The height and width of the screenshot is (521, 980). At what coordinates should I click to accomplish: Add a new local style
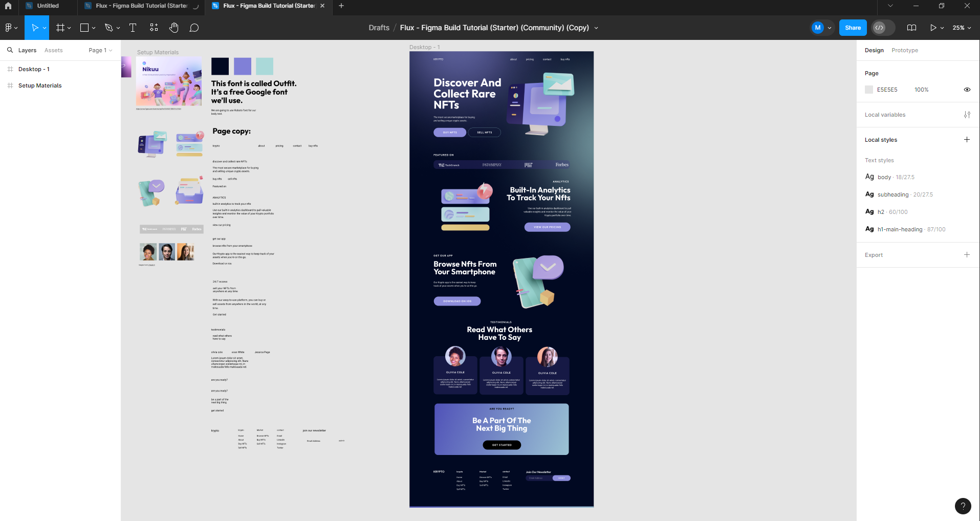[x=967, y=140]
